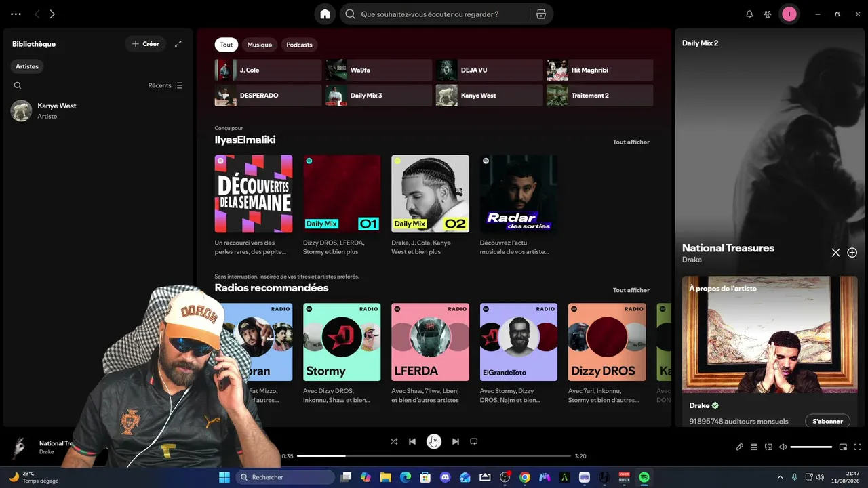Mute the volume speaker icon

click(x=783, y=447)
